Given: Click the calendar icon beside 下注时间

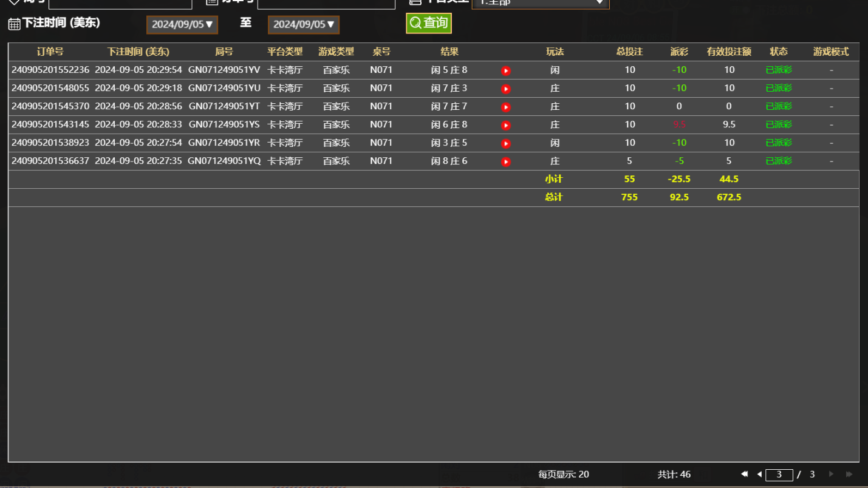Looking at the screenshot, I should (x=14, y=24).
